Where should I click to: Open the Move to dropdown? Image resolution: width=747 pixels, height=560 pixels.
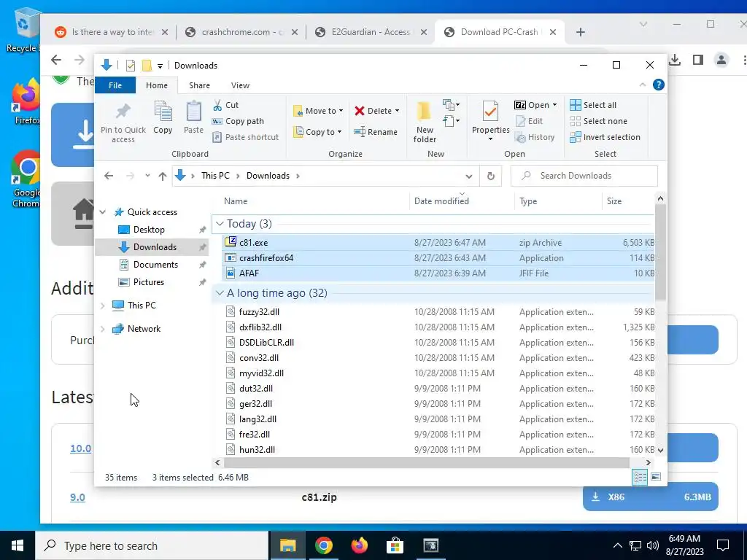(318, 111)
